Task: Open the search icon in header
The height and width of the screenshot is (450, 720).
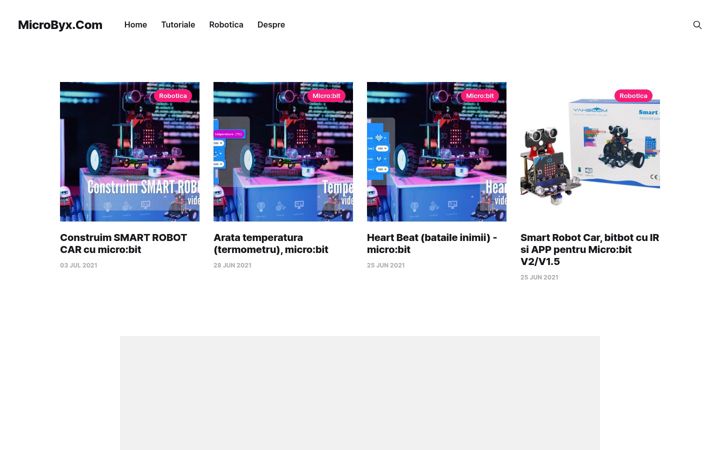Action: (697, 25)
